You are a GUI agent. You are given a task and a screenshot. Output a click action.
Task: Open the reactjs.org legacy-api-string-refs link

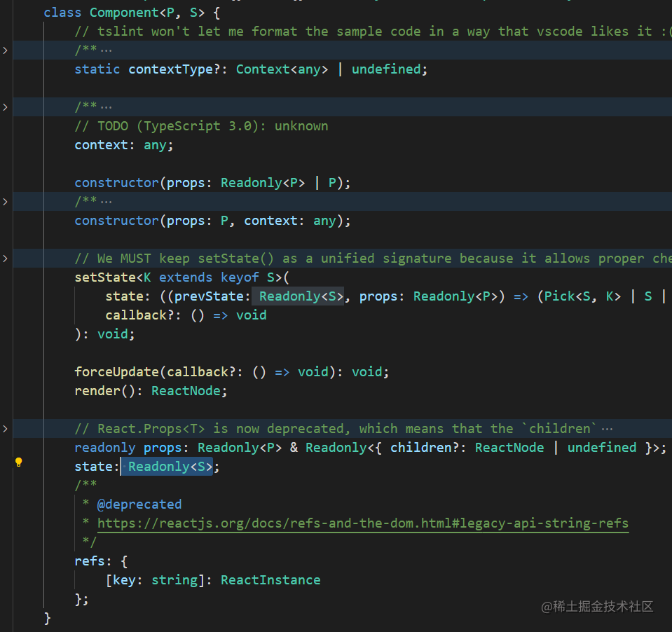click(x=362, y=523)
